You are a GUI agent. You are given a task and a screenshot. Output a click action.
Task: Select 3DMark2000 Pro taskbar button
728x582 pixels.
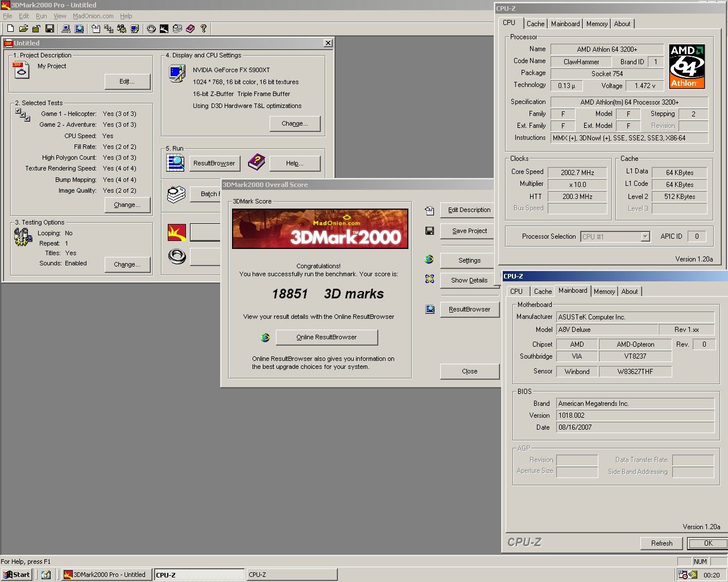pyautogui.click(x=106, y=575)
